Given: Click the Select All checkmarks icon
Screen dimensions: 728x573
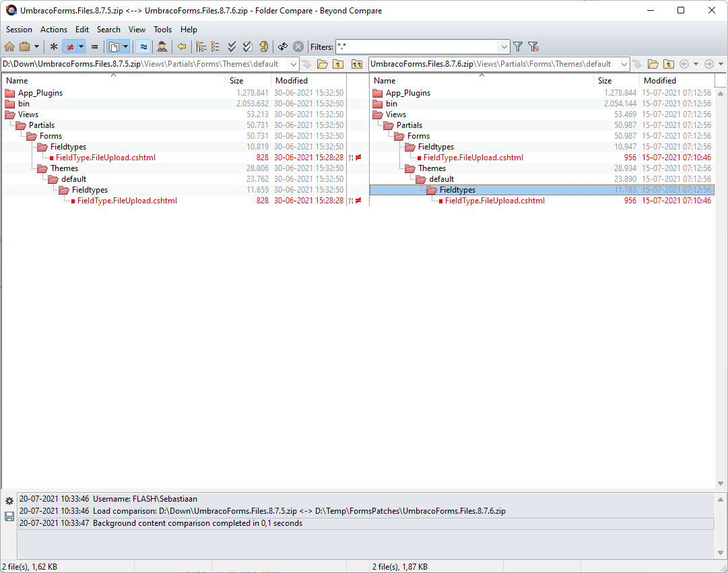Looking at the screenshot, I should click(232, 46).
